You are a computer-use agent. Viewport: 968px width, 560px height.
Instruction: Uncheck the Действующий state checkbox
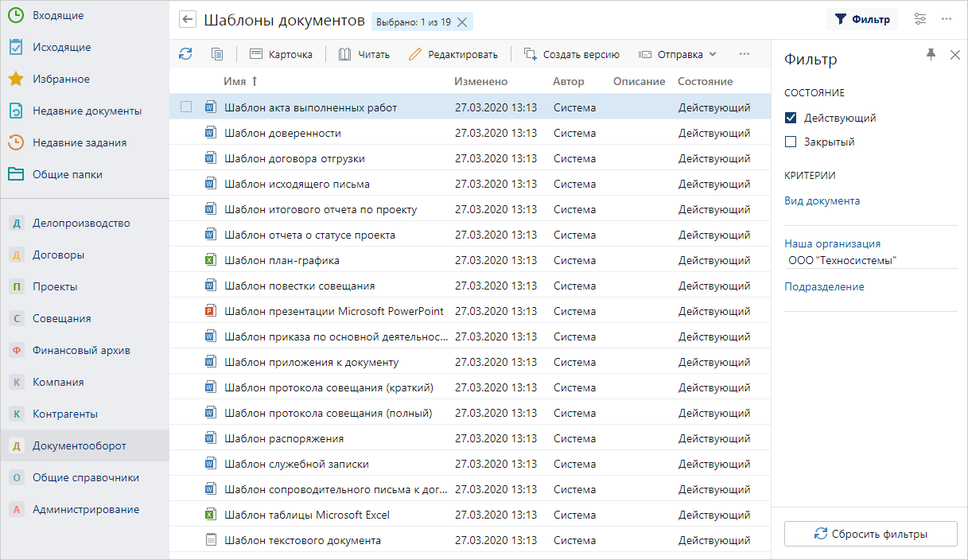[791, 118]
